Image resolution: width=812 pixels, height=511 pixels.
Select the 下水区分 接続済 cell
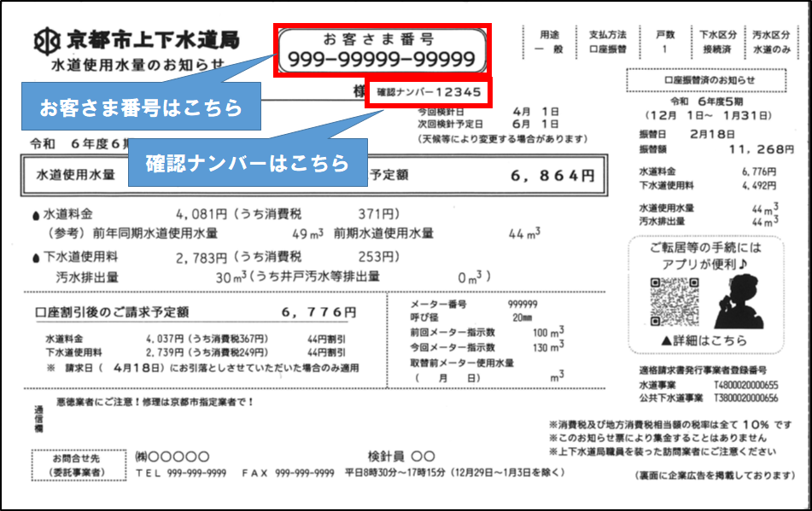pos(717,43)
